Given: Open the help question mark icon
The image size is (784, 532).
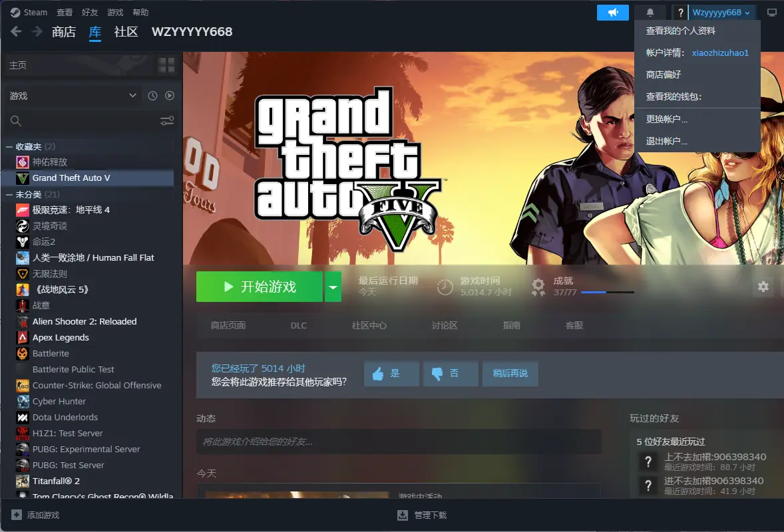Looking at the screenshot, I should click(x=680, y=13).
